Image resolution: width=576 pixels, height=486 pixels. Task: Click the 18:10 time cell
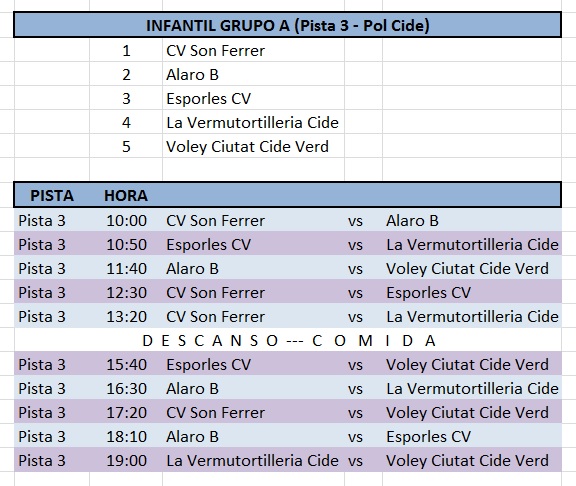126,437
